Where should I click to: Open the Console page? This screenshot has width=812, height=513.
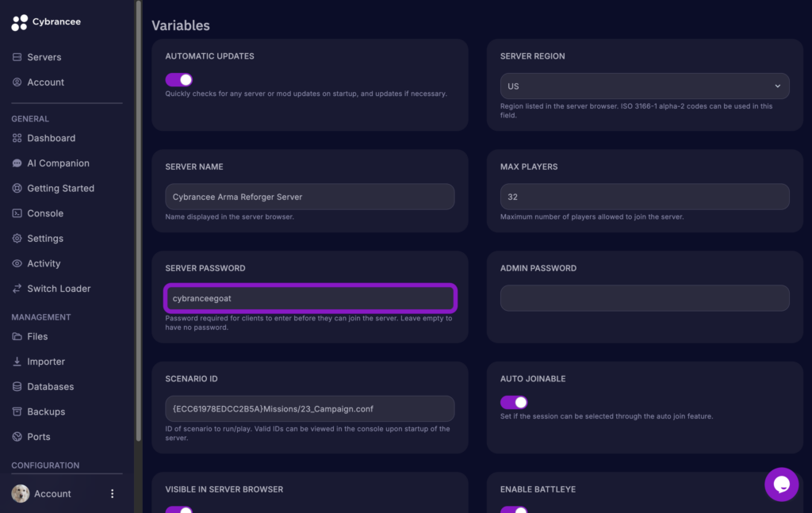tap(45, 213)
